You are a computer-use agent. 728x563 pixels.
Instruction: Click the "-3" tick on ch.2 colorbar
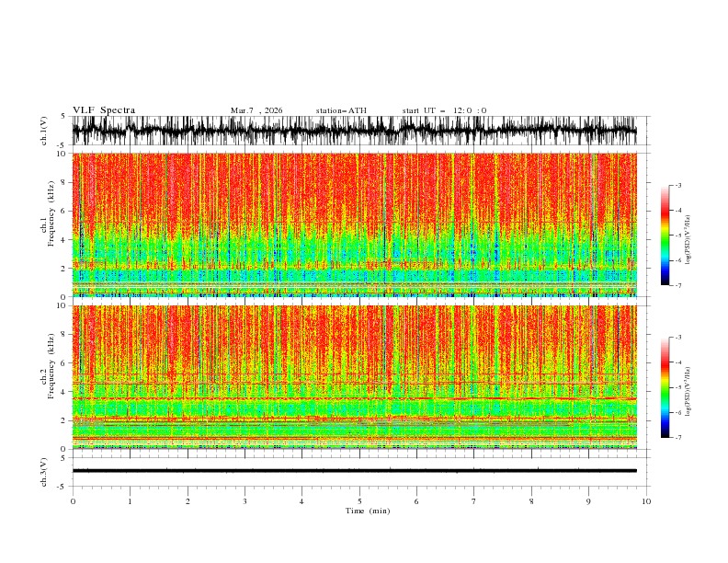tap(677, 338)
